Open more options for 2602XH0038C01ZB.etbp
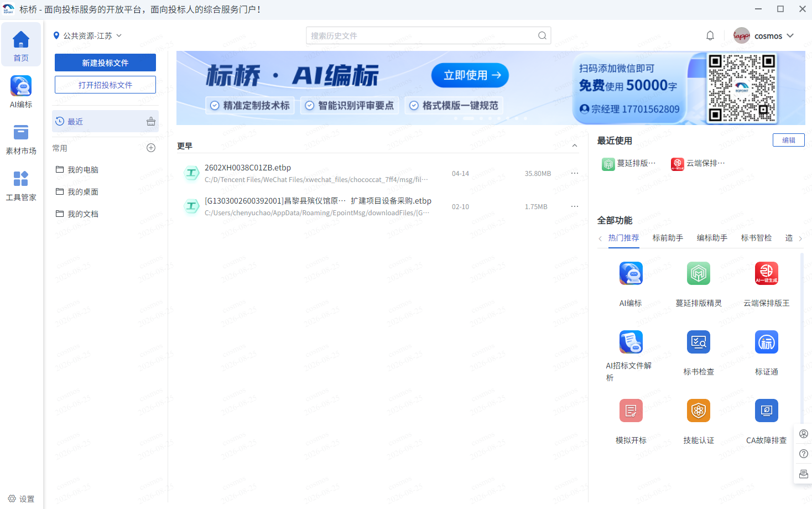This screenshot has width=812, height=509. tap(575, 173)
